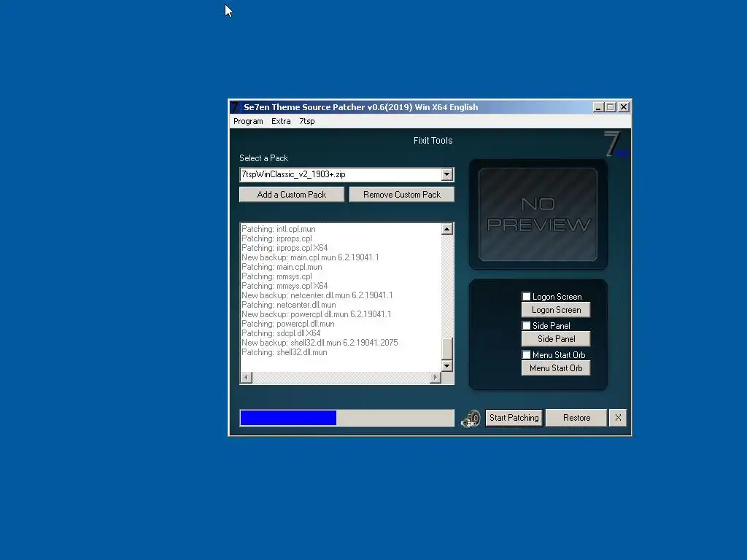The image size is (747, 560).
Task: Open the 7tsp menu
Action: [x=307, y=122]
